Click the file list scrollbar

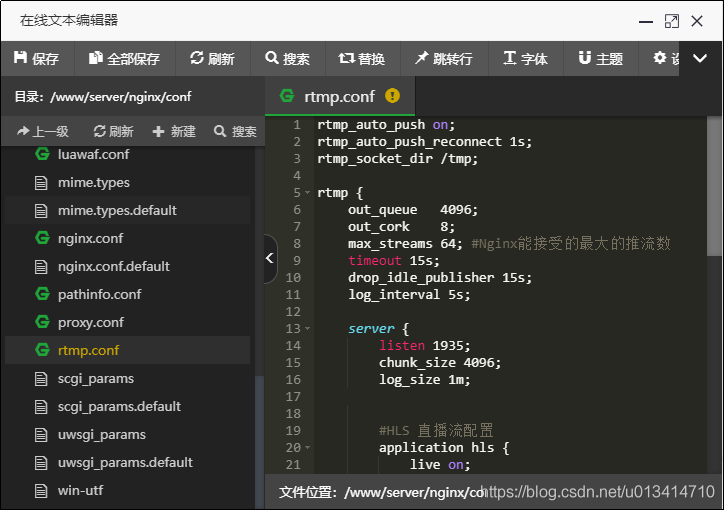click(x=259, y=440)
